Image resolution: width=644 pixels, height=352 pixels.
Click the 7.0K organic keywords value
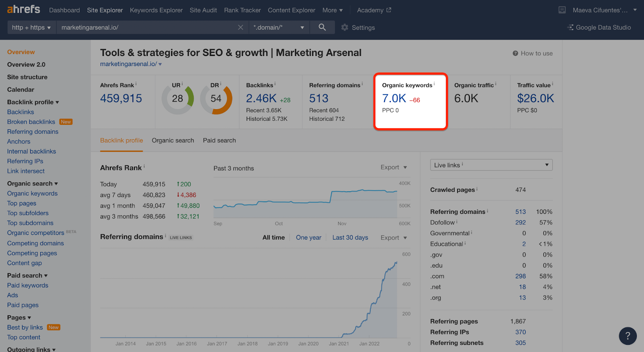[394, 98]
